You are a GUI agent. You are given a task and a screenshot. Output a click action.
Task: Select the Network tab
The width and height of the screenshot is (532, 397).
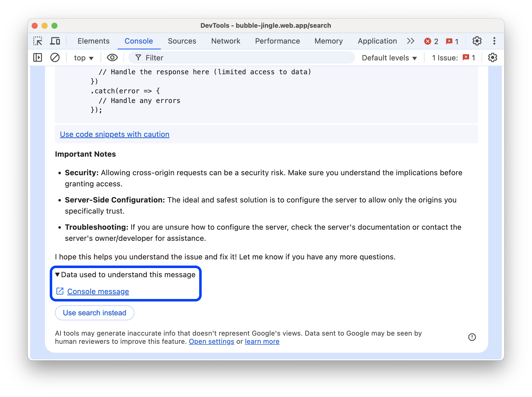pyautogui.click(x=226, y=41)
